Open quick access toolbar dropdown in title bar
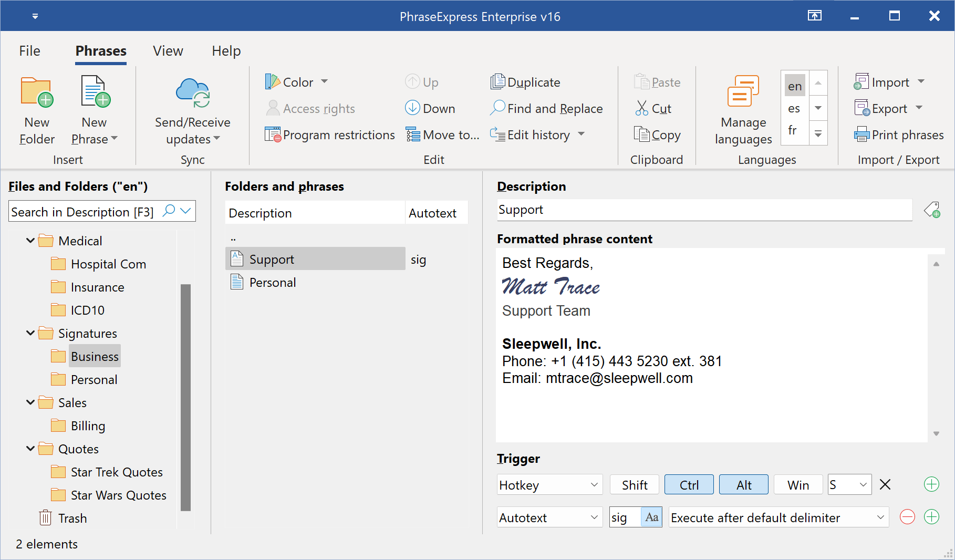The width and height of the screenshot is (955, 560). pyautogui.click(x=35, y=16)
